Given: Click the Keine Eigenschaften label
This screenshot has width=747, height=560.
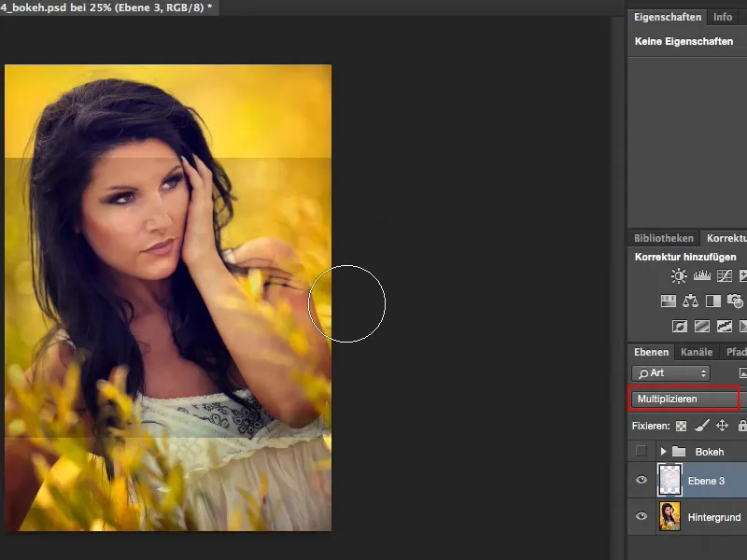Looking at the screenshot, I should 684,41.
